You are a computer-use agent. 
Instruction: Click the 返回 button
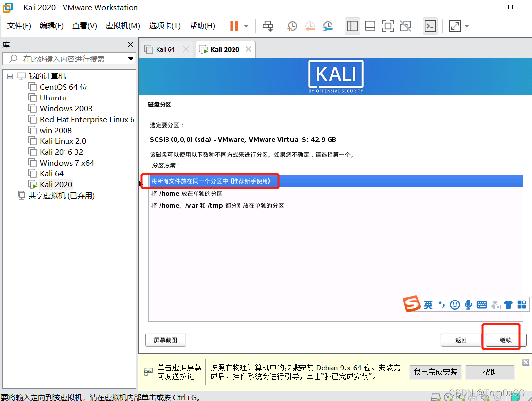461,340
